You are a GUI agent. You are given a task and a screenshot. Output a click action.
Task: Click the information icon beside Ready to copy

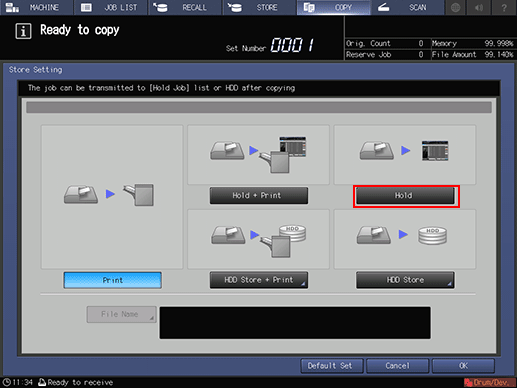pyautogui.click(x=23, y=31)
